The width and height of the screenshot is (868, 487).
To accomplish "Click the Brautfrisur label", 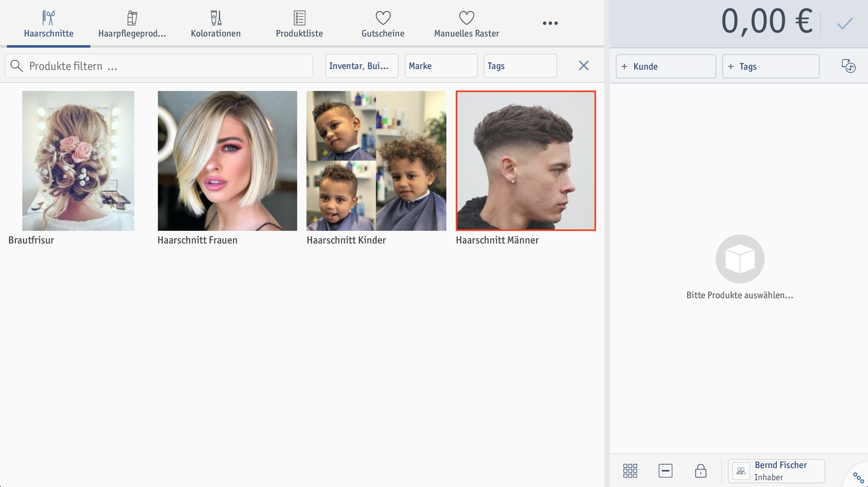I will (x=31, y=240).
